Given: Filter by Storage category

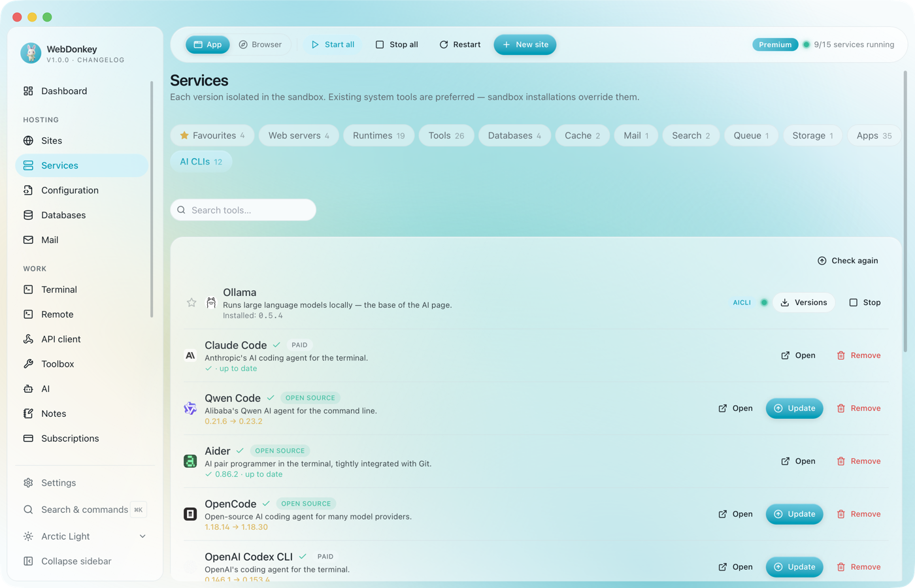Looking at the screenshot, I should pos(812,135).
